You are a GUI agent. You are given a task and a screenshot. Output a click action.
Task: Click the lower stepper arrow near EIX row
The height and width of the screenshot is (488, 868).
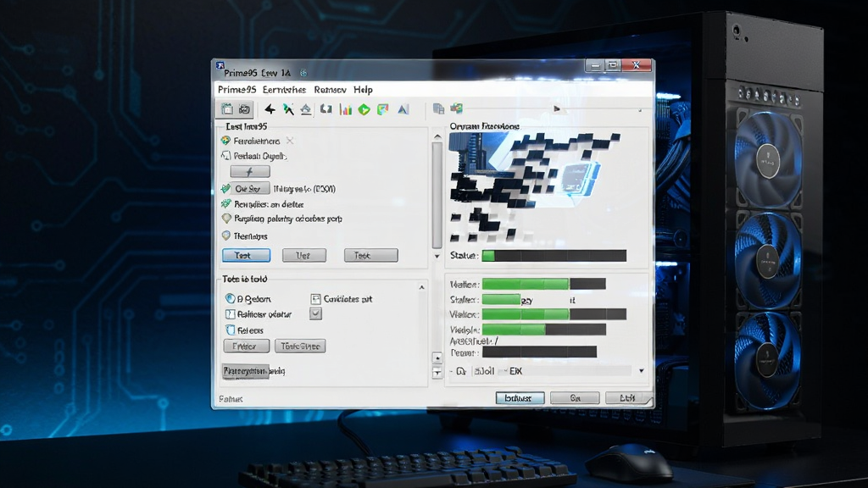(437, 373)
